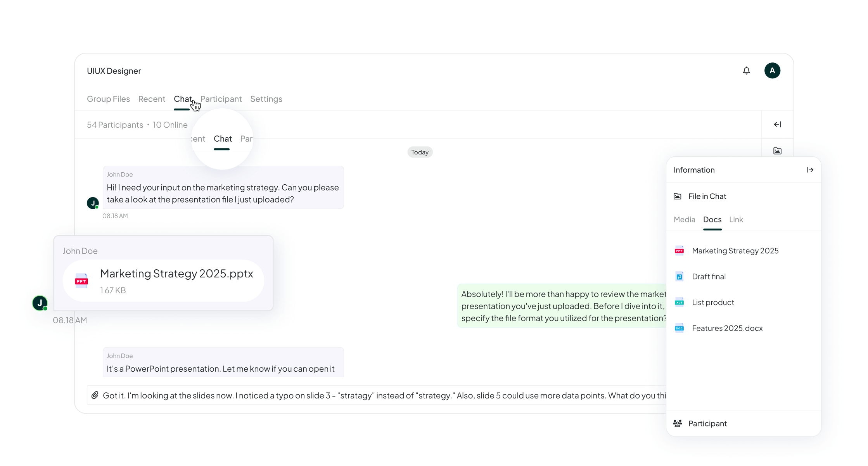This screenshot has height=466, width=868.
Task: Open Features 2025.docx file
Action: (x=726, y=328)
